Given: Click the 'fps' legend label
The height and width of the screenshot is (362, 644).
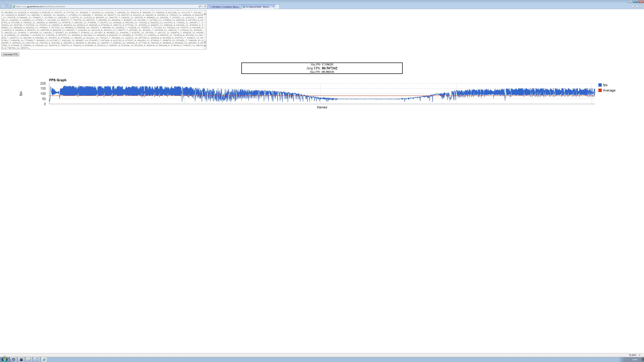Looking at the screenshot, I should pyautogui.click(x=605, y=85).
